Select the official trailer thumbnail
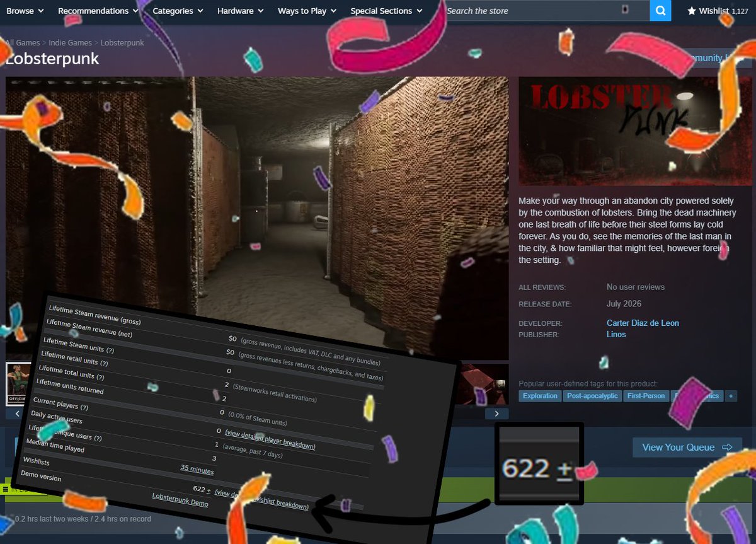This screenshot has height=544, width=756. tap(17, 384)
